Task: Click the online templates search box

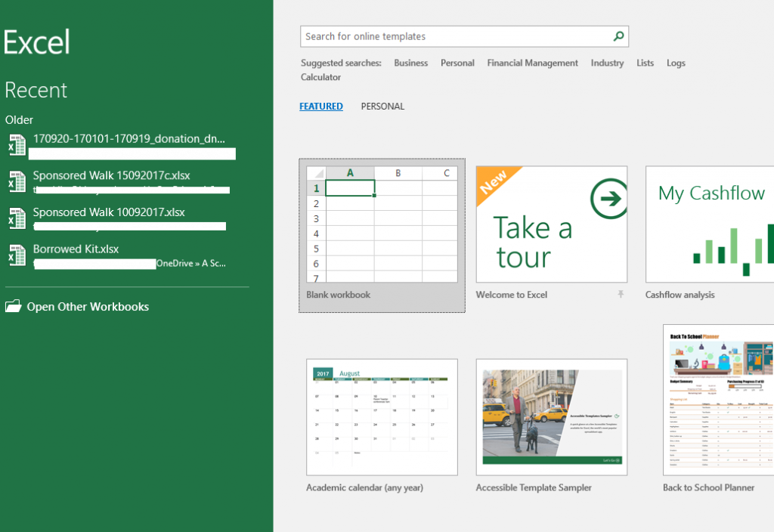Action: 454,36
